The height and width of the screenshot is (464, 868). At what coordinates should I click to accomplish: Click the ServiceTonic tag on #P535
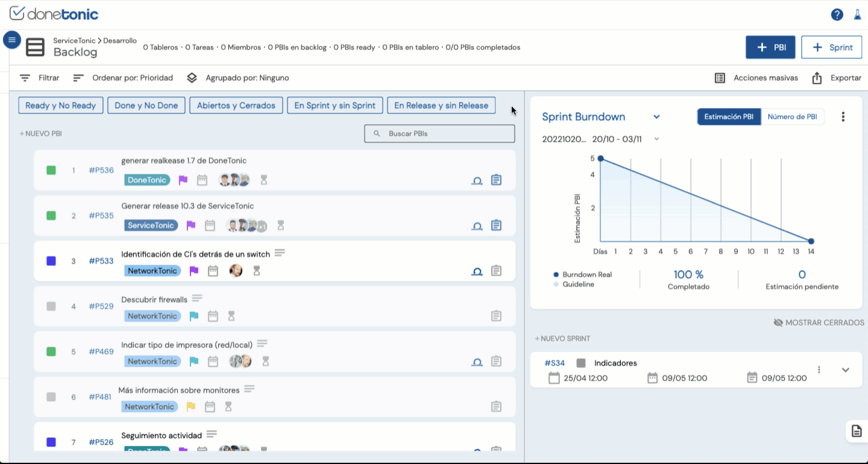pos(151,225)
